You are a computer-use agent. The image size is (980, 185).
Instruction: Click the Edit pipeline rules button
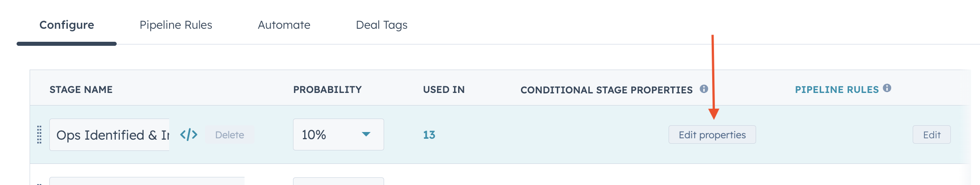(932, 135)
